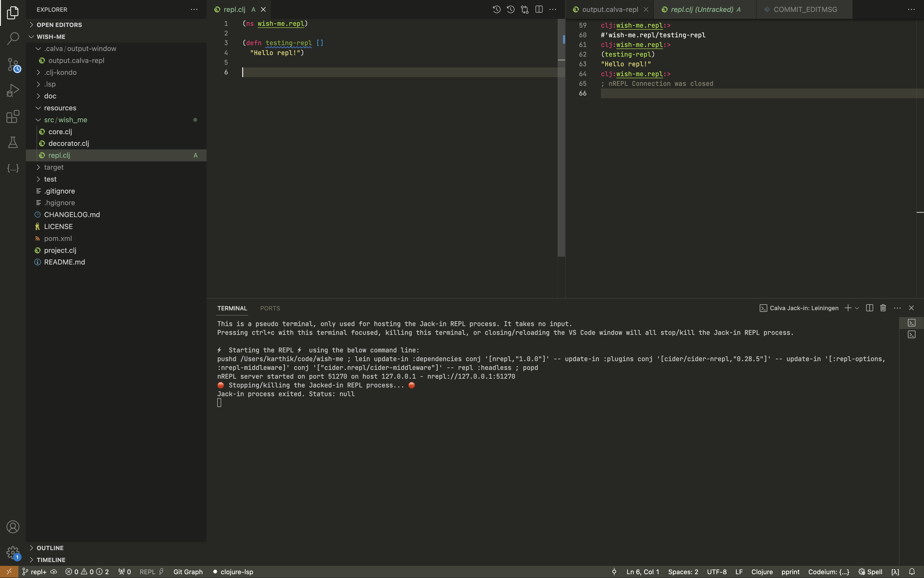Open project.clj in the explorer

[x=116, y=250]
